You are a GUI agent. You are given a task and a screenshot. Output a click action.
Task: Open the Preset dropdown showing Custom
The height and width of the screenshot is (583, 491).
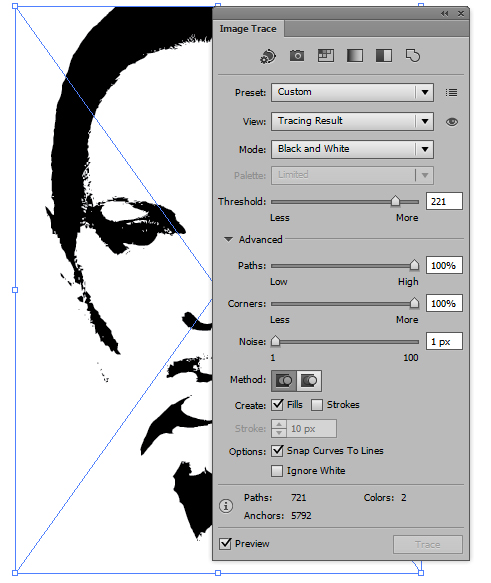(352, 92)
